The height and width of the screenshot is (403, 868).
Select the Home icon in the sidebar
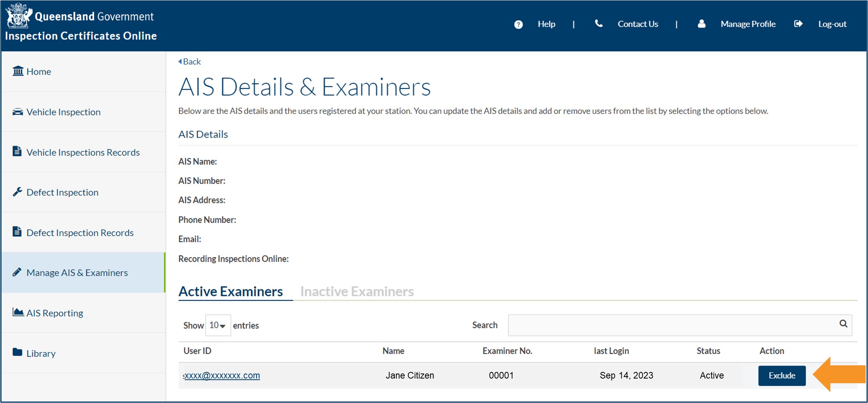pos(18,71)
